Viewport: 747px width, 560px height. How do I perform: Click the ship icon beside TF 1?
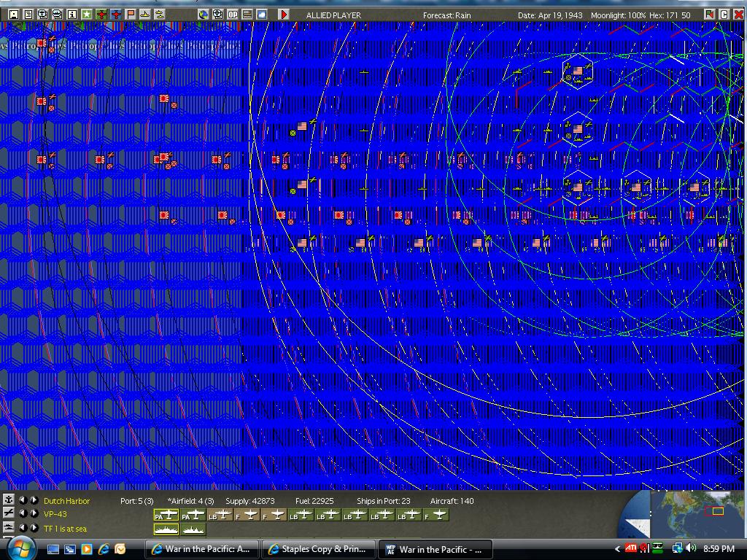[x=9, y=526]
